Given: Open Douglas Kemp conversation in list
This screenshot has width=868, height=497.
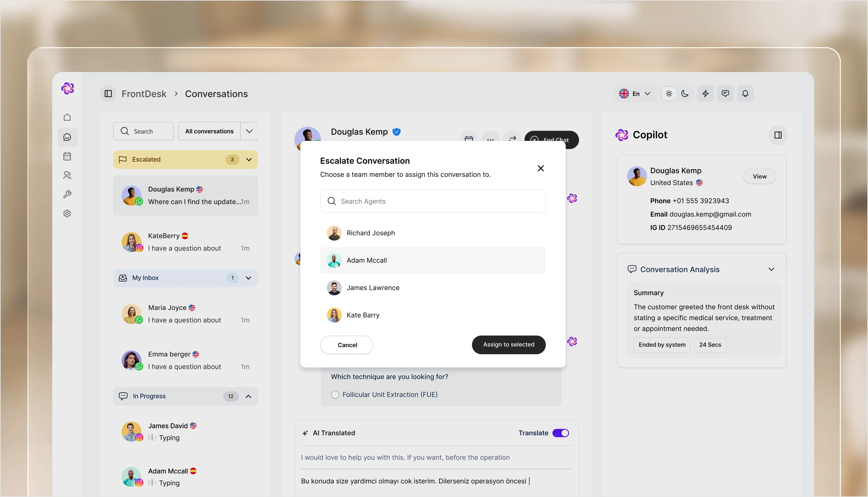Looking at the screenshot, I should pyautogui.click(x=185, y=195).
